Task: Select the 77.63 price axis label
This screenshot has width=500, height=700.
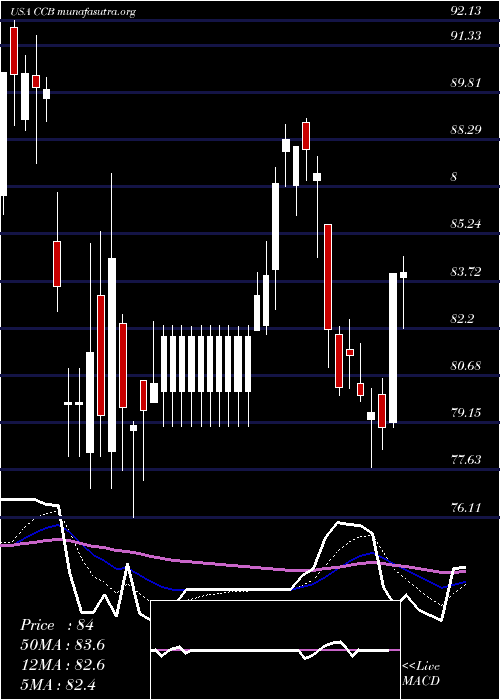Action: pyautogui.click(x=466, y=460)
